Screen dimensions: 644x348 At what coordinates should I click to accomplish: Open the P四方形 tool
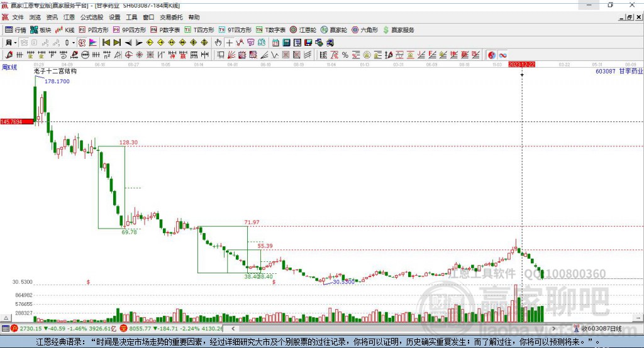point(94,30)
